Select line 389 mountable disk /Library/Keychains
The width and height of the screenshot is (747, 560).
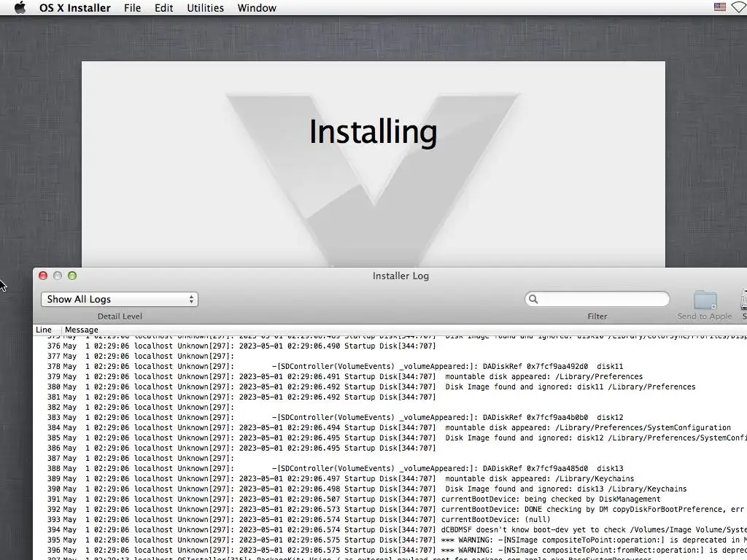pos(390,479)
